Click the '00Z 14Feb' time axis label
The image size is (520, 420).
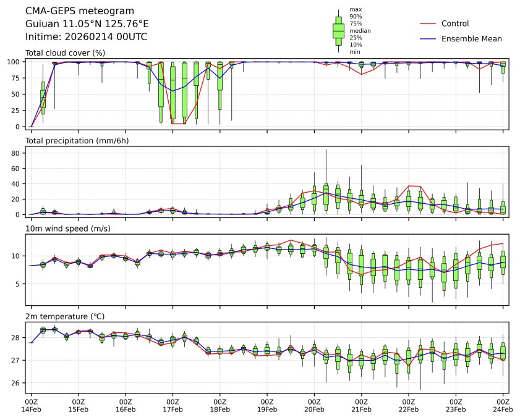pyautogui.click(x=31, y=405)
